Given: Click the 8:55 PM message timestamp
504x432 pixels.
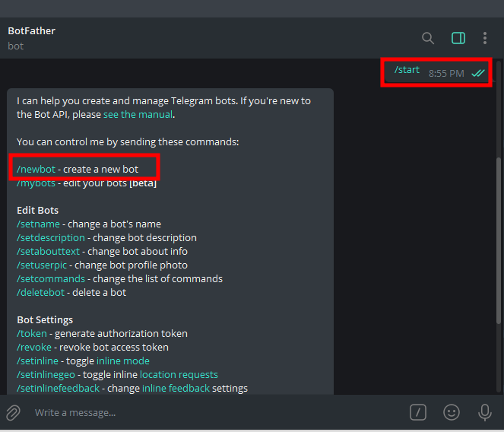Looking at the screenshot, I should (446, 74).
